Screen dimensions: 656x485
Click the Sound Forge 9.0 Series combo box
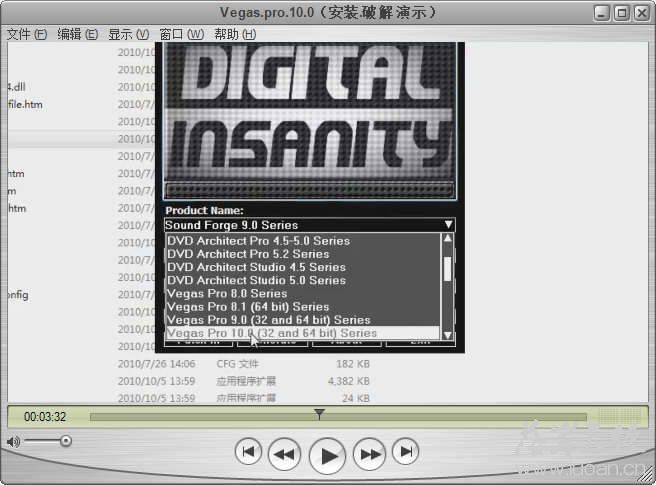coord(310,225)
